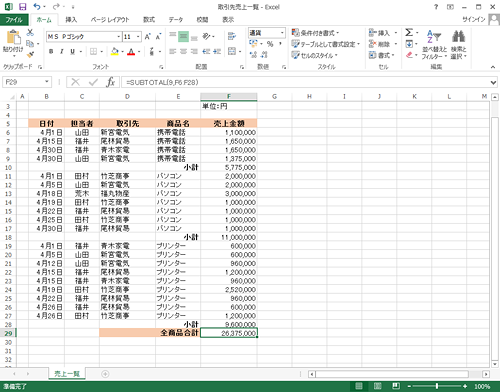Click the zoom slider handle

[437, 386]
